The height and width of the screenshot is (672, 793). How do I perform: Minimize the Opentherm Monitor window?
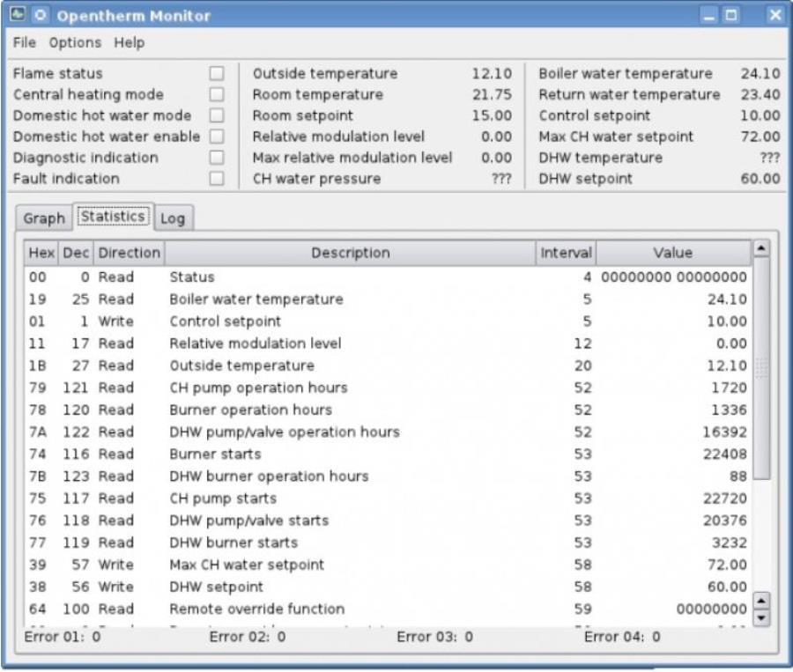[x=711, y=16]
